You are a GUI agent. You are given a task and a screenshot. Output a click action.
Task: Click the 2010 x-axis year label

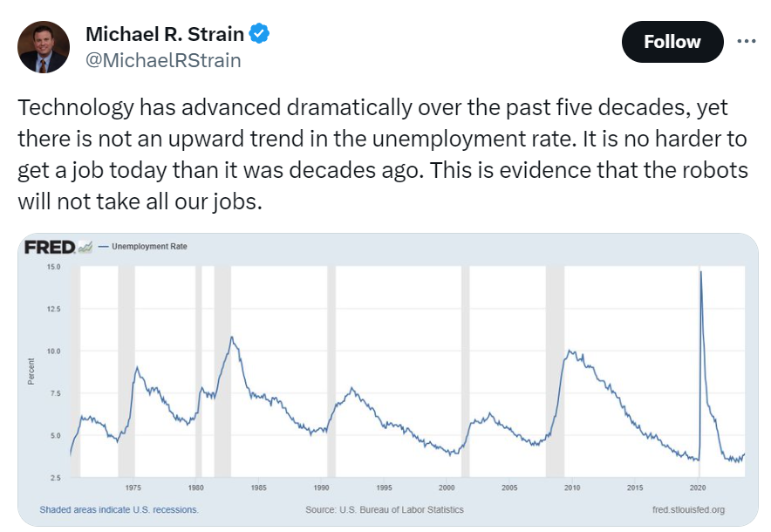pos(572,488)
